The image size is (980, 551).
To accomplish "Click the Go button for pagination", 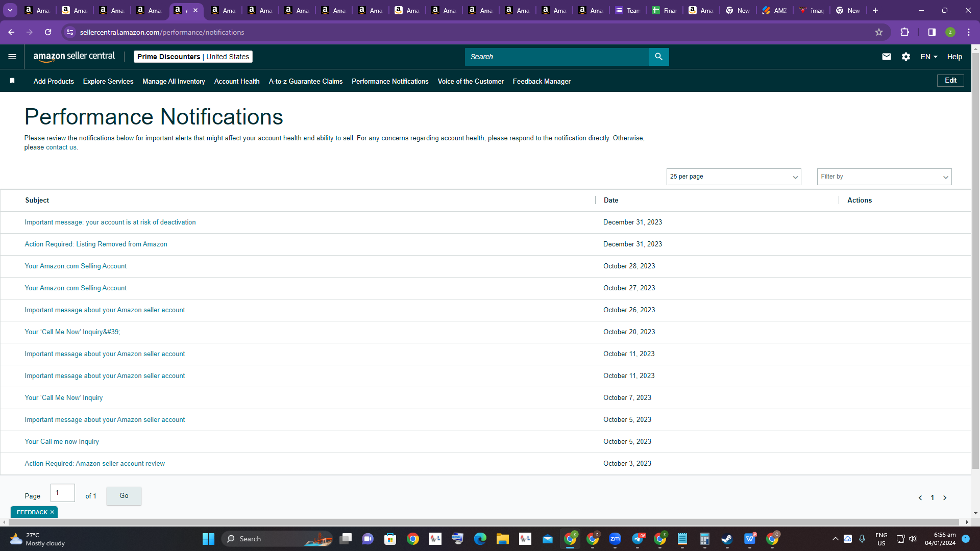I will coord(124,496).
